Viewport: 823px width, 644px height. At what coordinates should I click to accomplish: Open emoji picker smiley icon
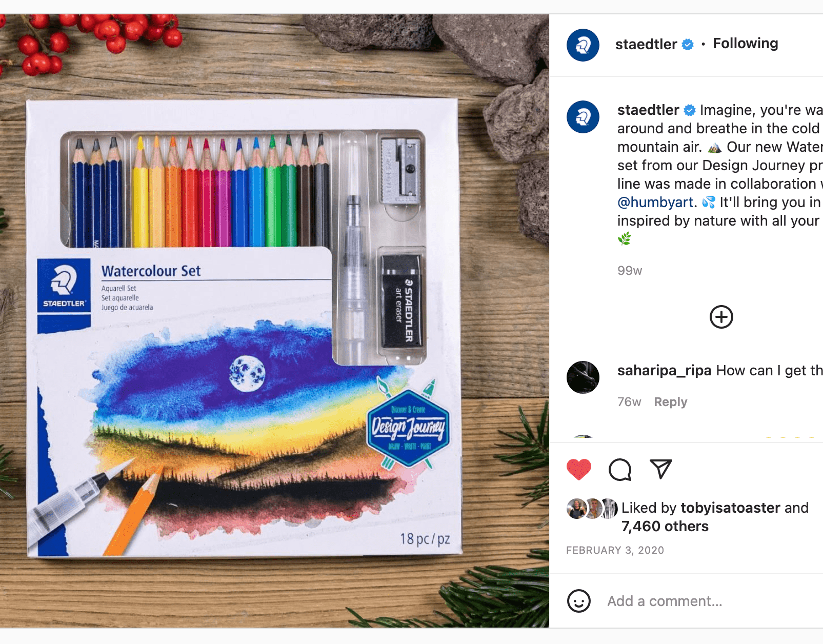tap(579, 601)
